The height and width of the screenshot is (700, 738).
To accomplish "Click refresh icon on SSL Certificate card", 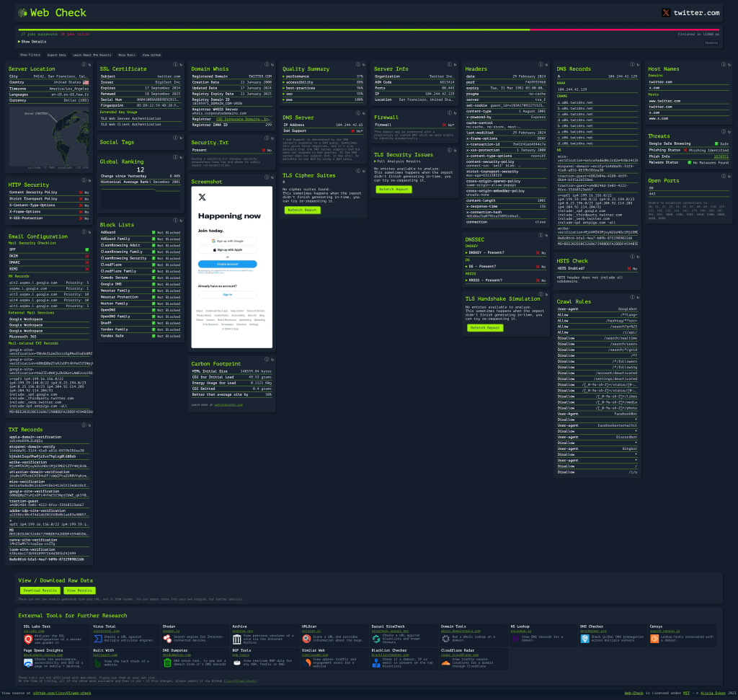I will [x=180, y=64].
